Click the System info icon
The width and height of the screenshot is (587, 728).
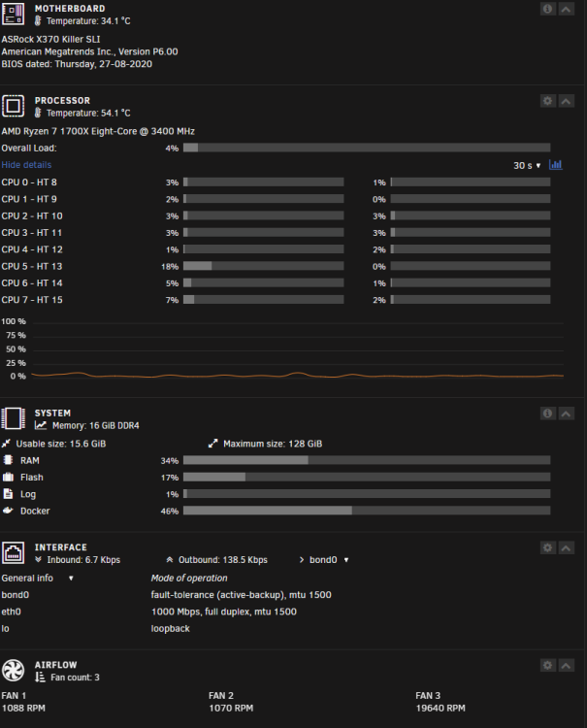coord(547,414)
